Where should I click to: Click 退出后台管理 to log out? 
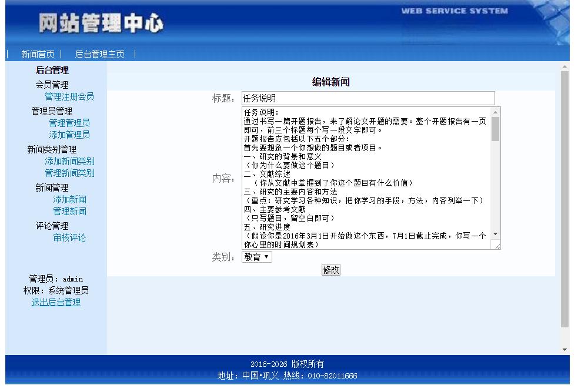click(56, 302)
